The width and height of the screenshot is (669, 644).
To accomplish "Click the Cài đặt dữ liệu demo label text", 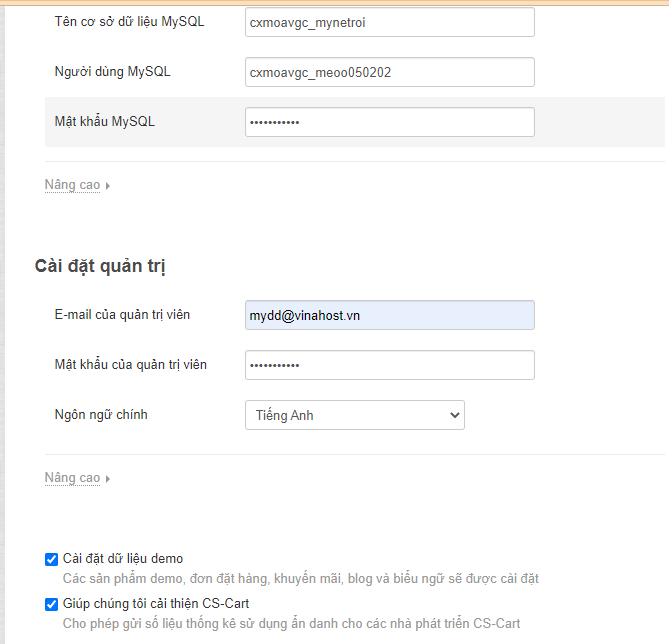I will 123,559.
